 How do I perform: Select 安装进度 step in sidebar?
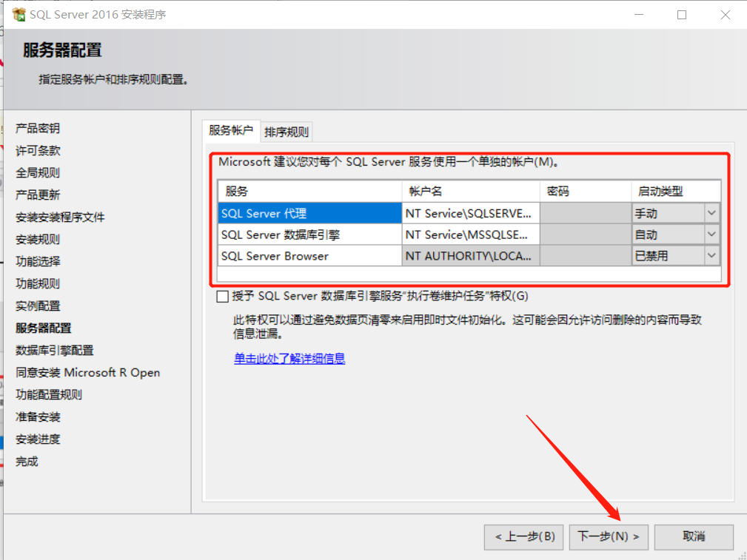coord(38,439)
